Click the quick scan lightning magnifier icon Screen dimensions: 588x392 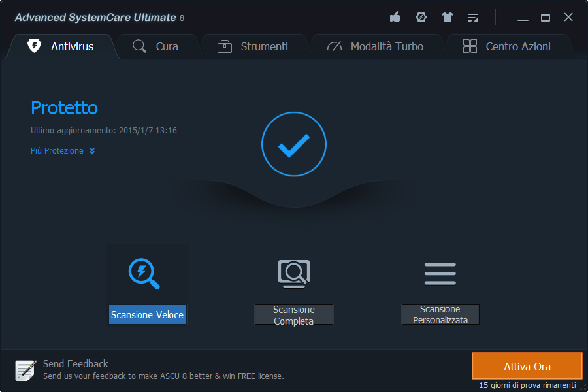(144, 273)
